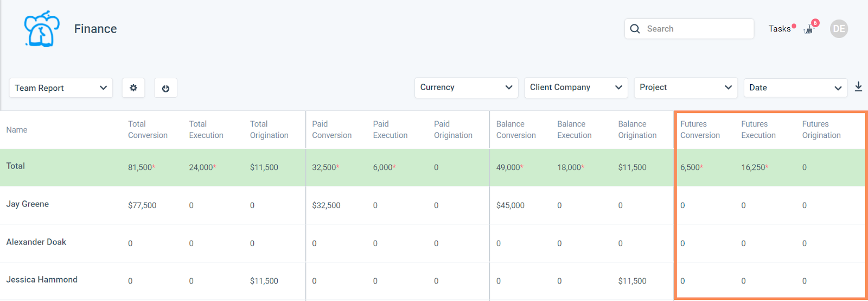Open notifications icon with red badge
Viewport: 868px width, 301px height.
tap(810, 28)
